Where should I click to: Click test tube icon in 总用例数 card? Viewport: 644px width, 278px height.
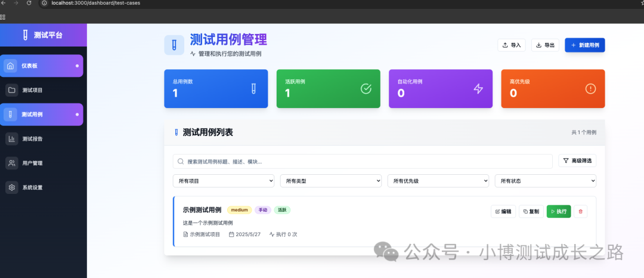253,88
